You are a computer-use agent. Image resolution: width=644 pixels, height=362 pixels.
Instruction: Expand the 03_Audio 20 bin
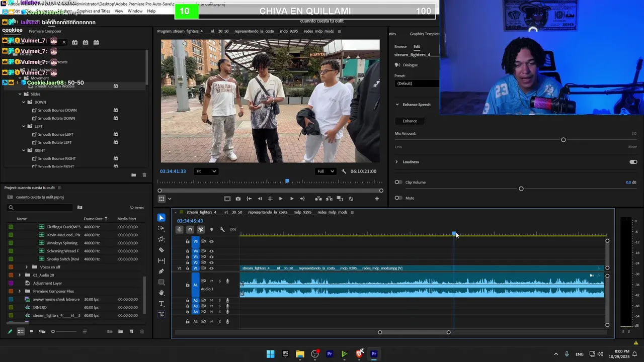[x=20, y=275]
